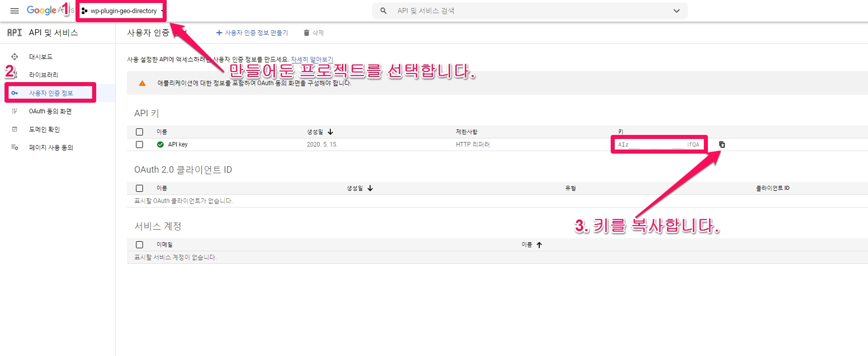Image resolution: width=868 pixels, height=356 pixels.
Task: Open the 자세히 알아보기 link
Action: 312,59
